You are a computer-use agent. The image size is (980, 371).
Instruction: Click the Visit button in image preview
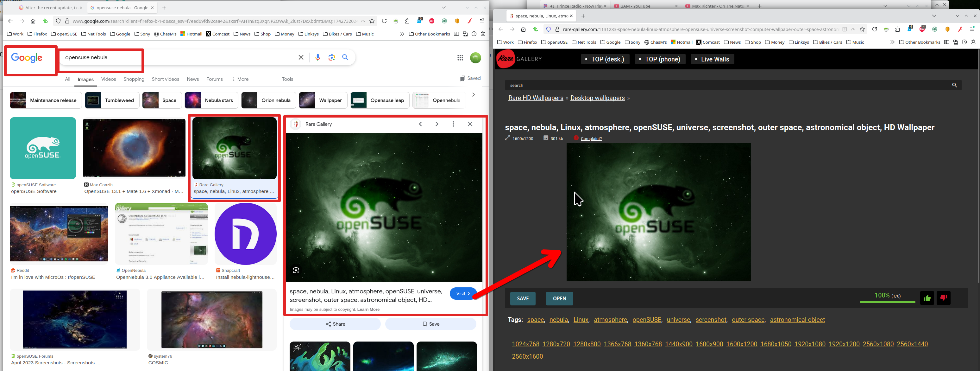[463, 294]
